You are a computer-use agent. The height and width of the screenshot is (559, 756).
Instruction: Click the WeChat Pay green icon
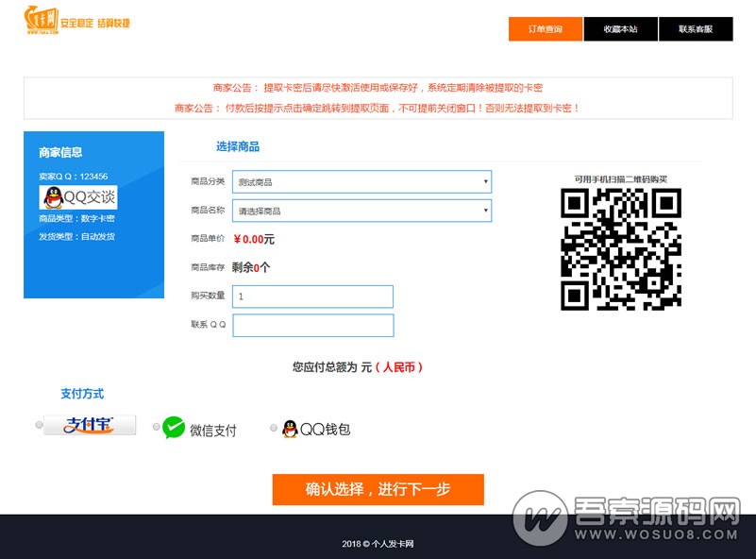pos(174,428)
